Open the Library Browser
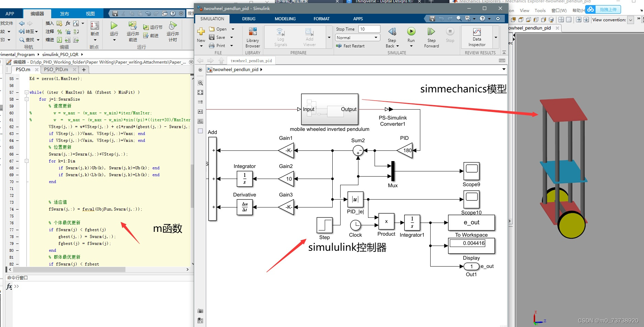644x327 pixels. (x=253, y=37)
